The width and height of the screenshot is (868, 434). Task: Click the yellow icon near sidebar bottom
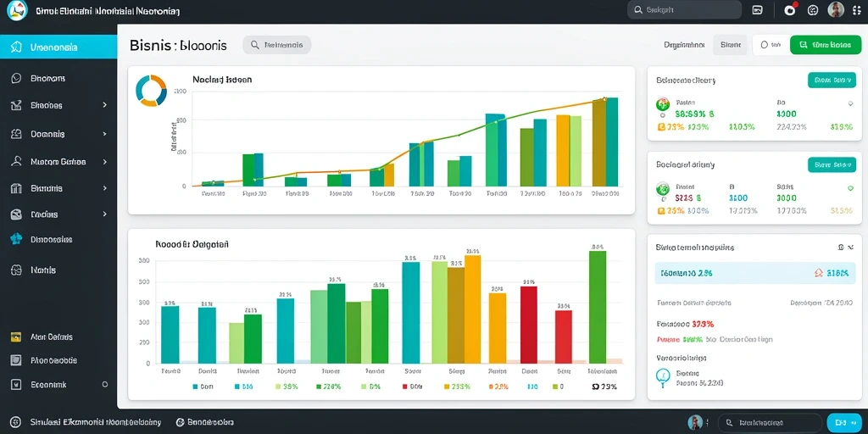[x=16, y=337]
